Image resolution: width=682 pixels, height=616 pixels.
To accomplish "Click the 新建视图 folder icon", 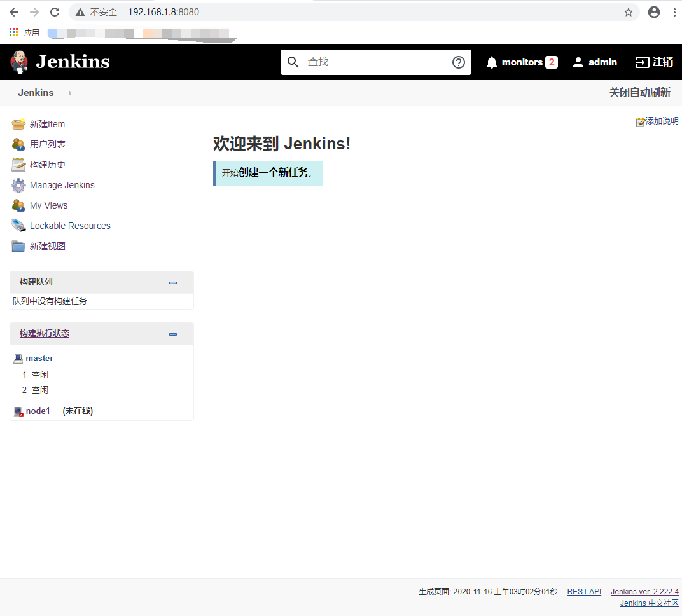I will [x=18, y=246].
